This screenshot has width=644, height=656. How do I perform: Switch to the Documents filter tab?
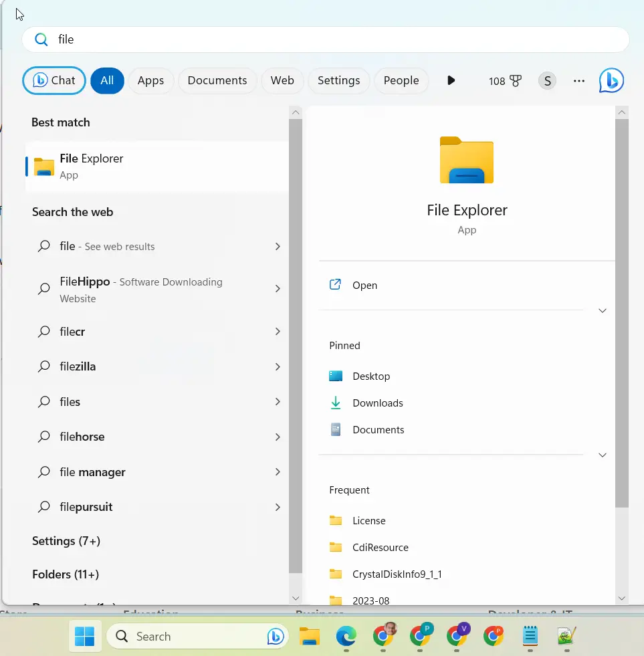coord(217,80)
